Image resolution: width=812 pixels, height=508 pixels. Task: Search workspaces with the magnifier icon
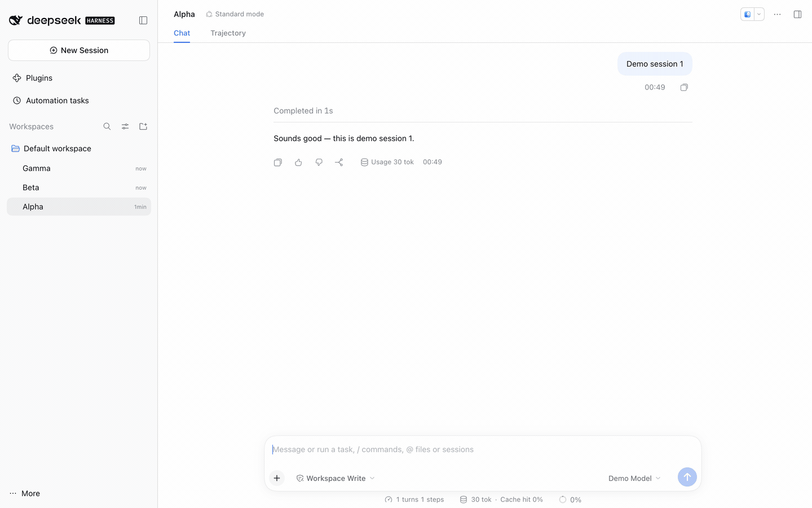pyautogui.click(x=107, y=126)
